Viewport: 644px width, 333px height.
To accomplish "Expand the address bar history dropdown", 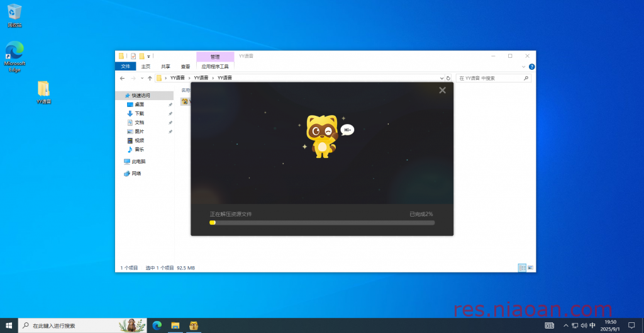I will point(442,78).
